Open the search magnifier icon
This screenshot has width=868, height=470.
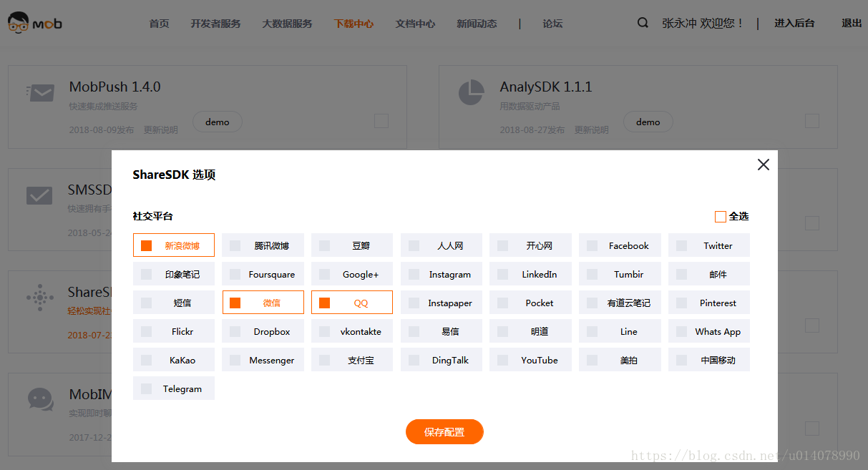tap(643, 23)
